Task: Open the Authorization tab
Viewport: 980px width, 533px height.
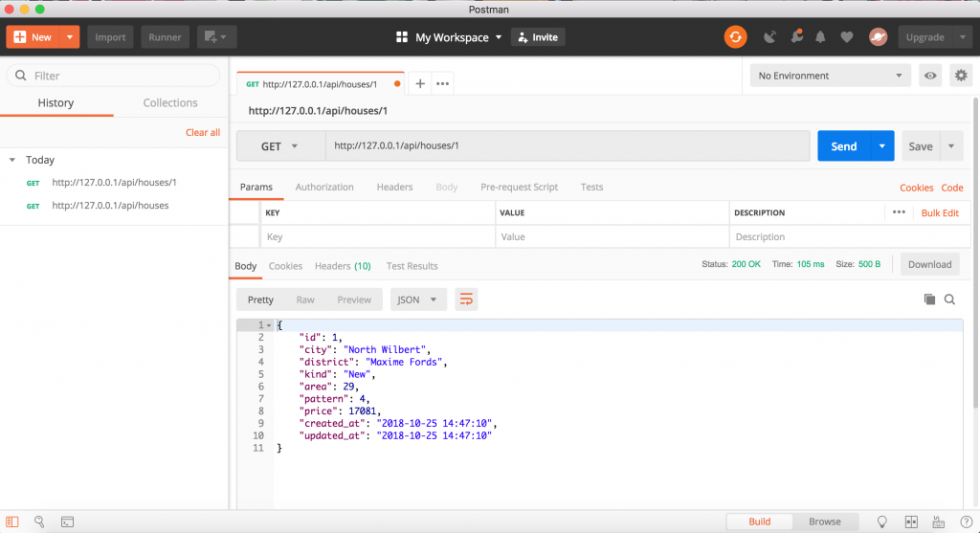Action: click(324, 187)
